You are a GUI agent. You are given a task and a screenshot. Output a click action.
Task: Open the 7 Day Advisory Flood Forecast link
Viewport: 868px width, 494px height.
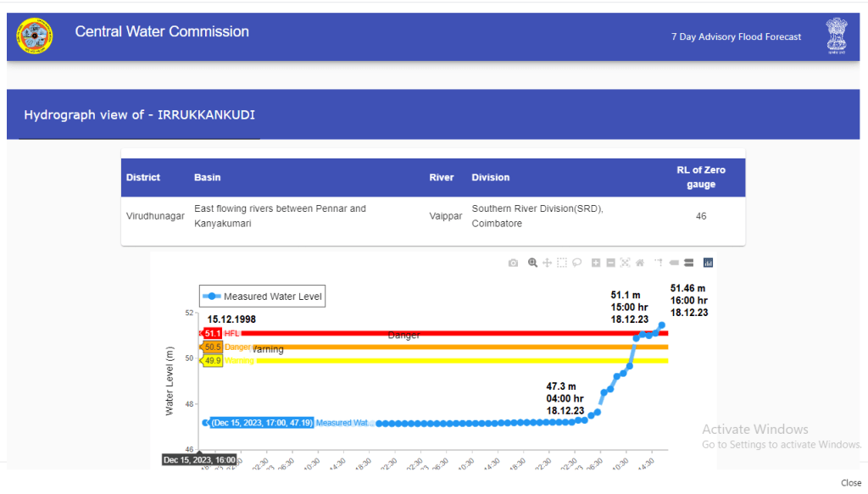click(736, 37)
